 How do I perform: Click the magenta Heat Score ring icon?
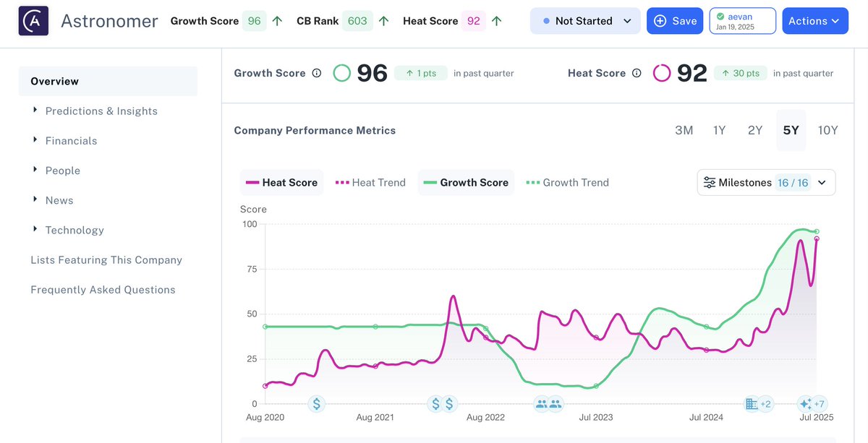662,73
